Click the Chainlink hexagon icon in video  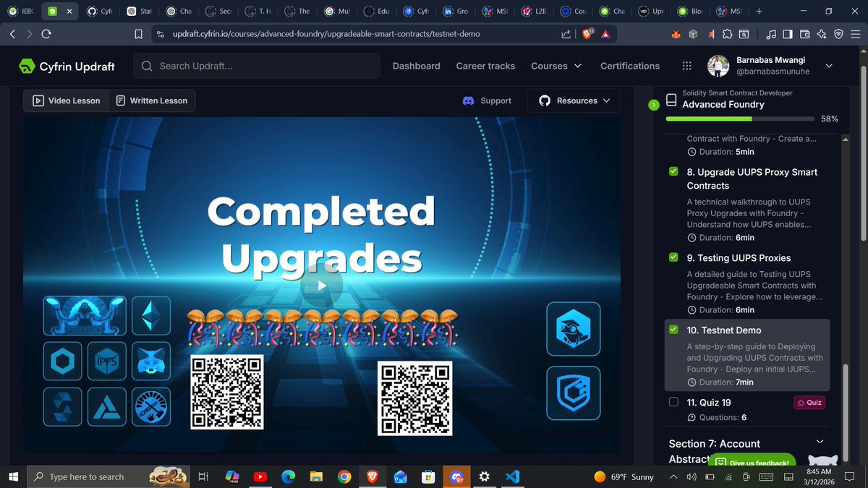tap(62, 361)
